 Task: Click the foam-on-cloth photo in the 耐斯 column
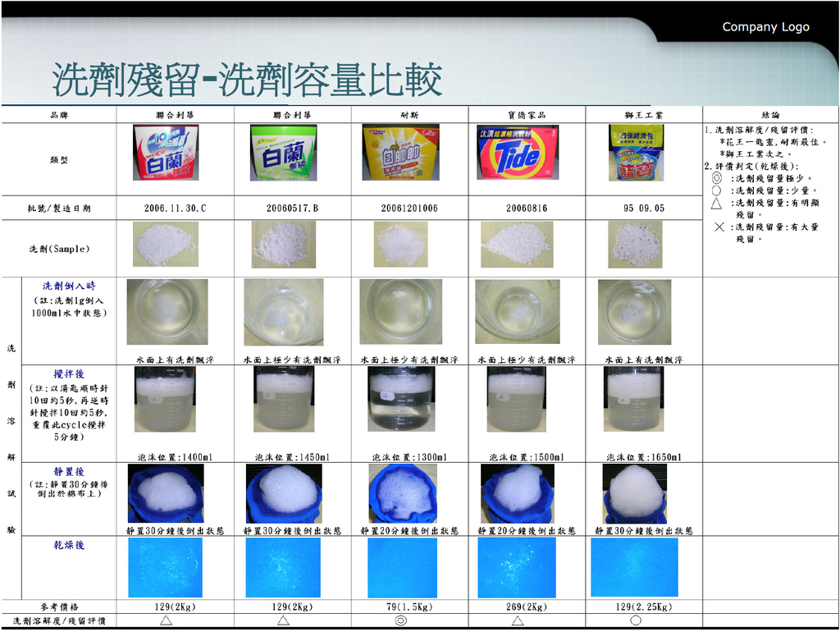[403, 494]
